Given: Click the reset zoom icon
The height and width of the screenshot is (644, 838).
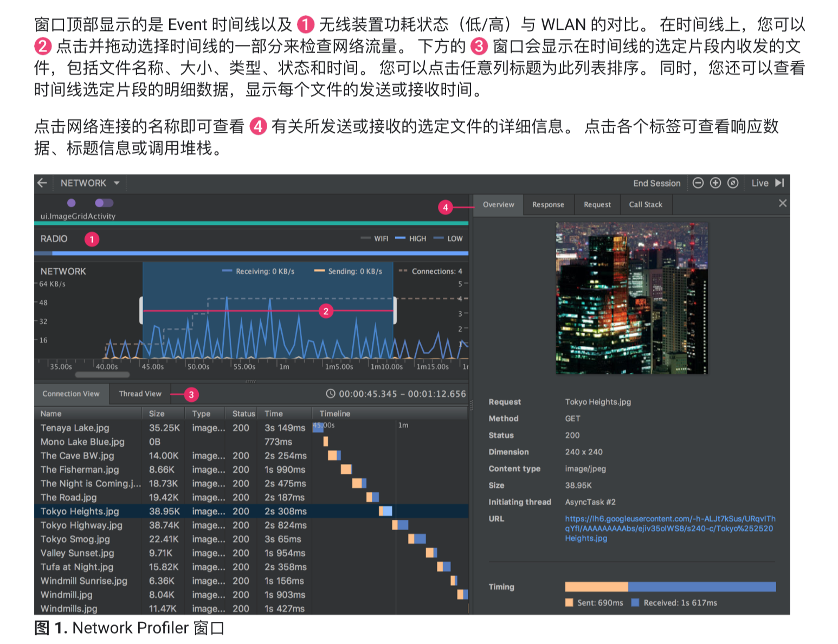Looking at the screenshot, I should [733, 183].
